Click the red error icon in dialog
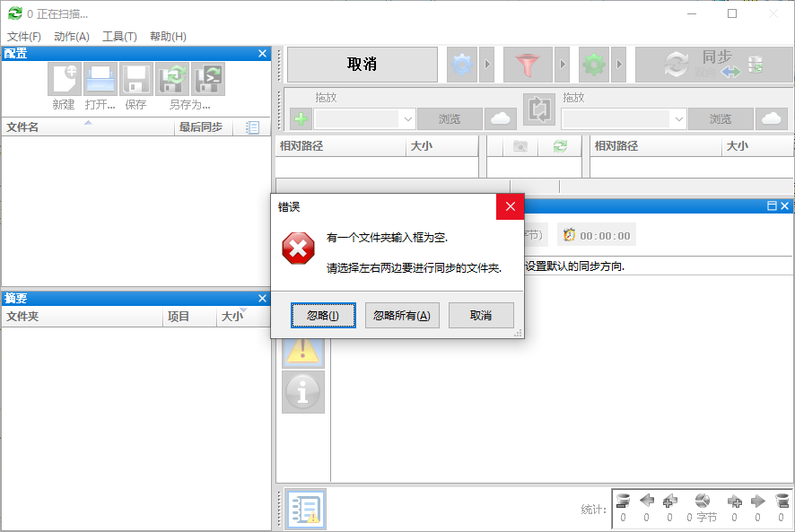The width and height of the screenshot is (795, 532). pyautogui.click(x=298, y=249)
